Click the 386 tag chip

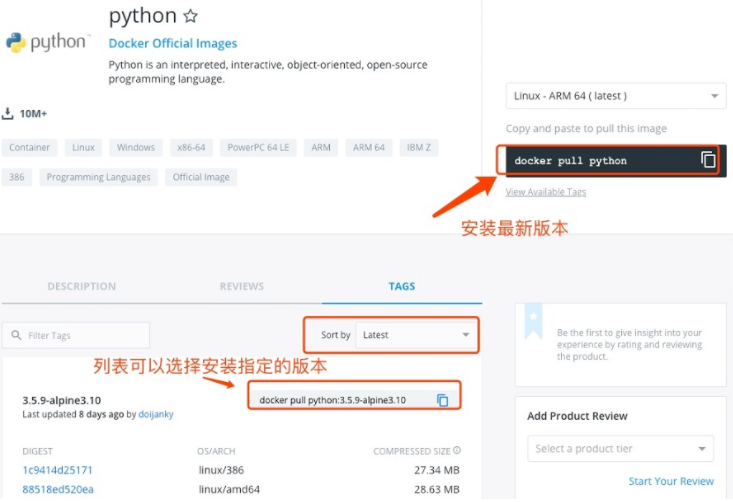pos(16,177)
